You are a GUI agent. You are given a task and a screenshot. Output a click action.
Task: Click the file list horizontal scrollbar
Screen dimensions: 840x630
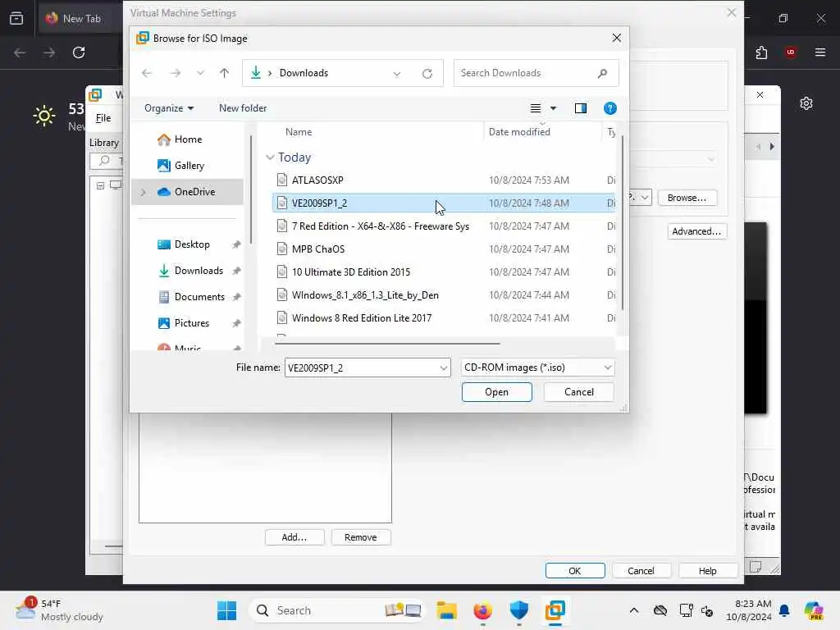(x=387, y=344)
